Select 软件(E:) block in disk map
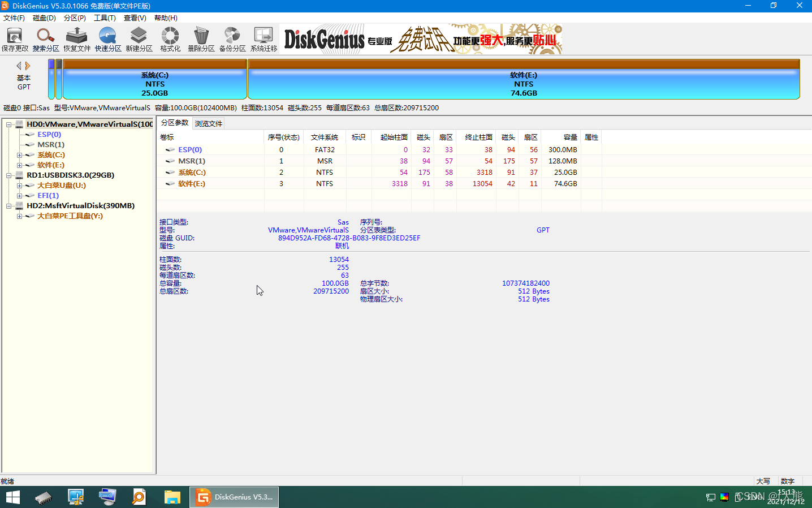812x508 pixels. (x=524, y=79)
